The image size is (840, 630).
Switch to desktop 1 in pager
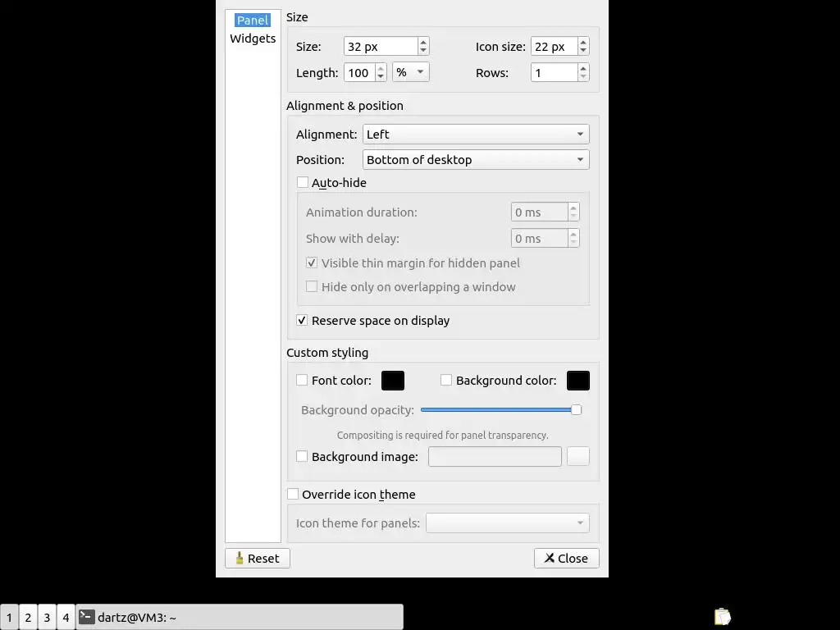[x=9, y=617]
